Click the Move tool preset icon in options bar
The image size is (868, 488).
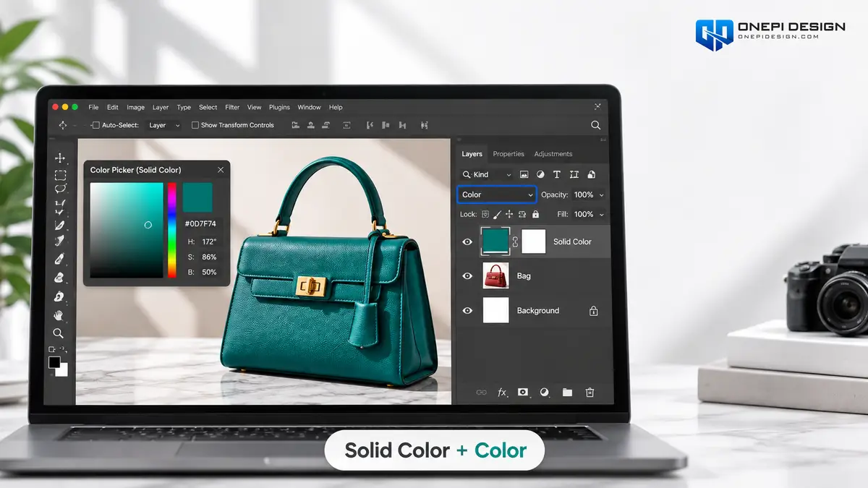[x=63, y=125]
